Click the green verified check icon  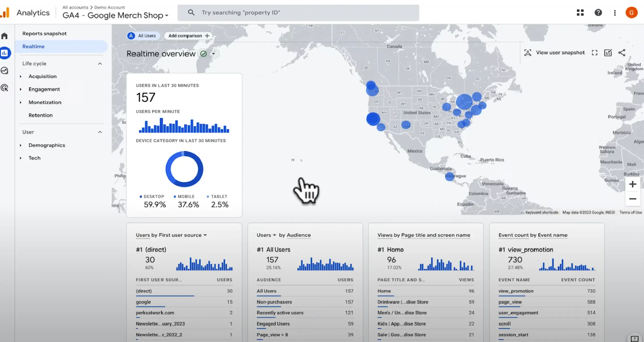point(203,54)
